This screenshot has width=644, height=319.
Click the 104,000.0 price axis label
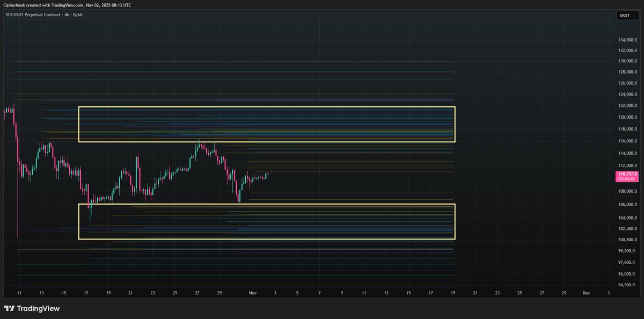(x=628, y=218)
